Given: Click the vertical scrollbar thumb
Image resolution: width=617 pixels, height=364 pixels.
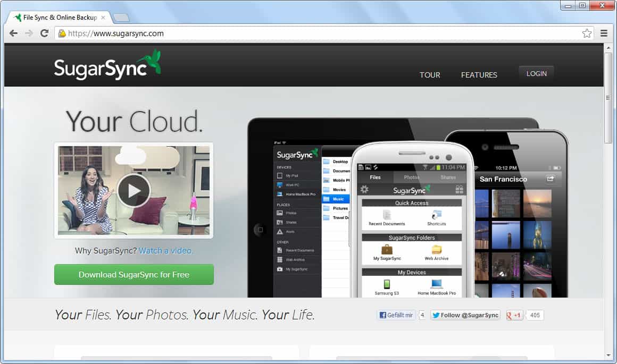Looking at the screenshot, I should (x=608, y=98).
